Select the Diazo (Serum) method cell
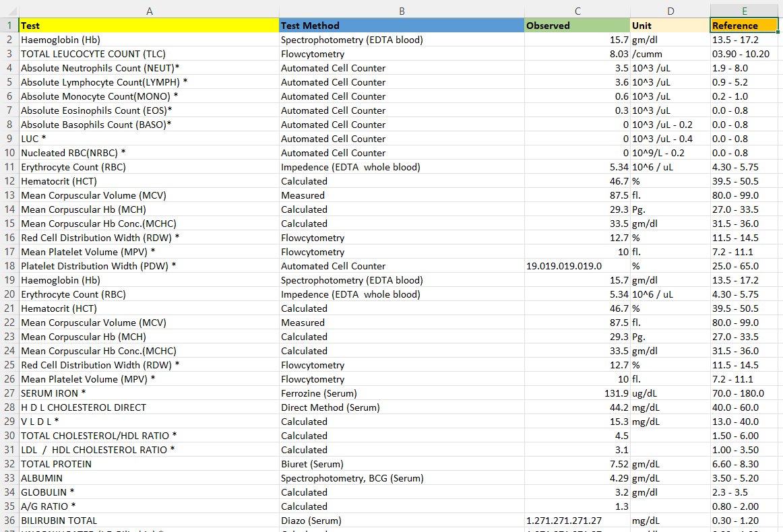 (x=402, y=520)
